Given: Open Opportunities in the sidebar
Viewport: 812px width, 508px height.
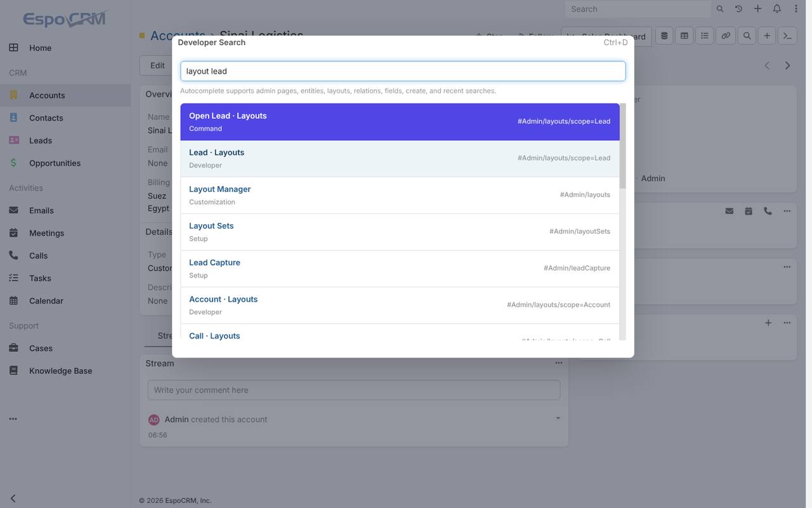Looking at the screenshot, I should (65, 163).
